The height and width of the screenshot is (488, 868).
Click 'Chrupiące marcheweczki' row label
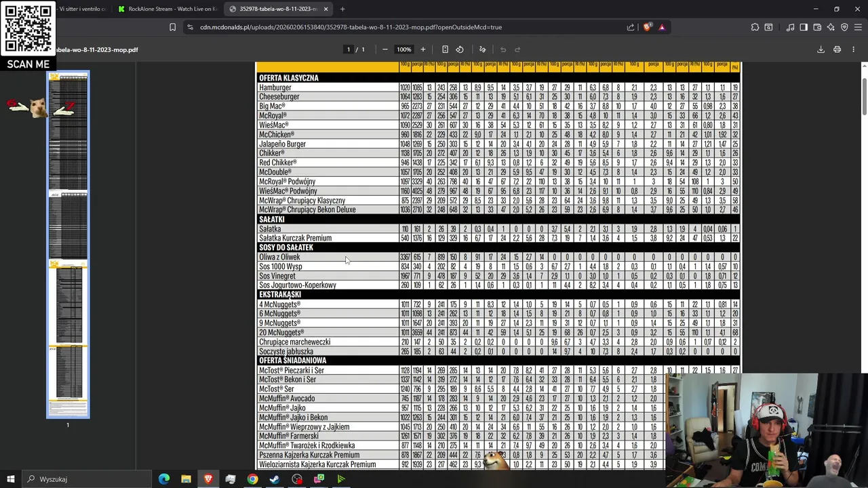click(x=295, y=342)
